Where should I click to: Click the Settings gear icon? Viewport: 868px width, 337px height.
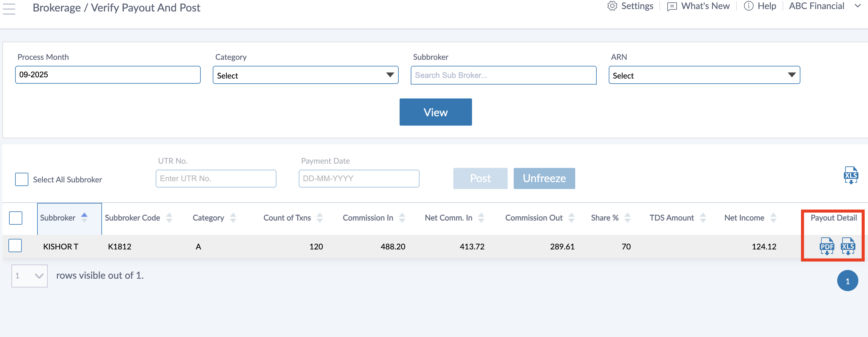(x=612, y=6)
